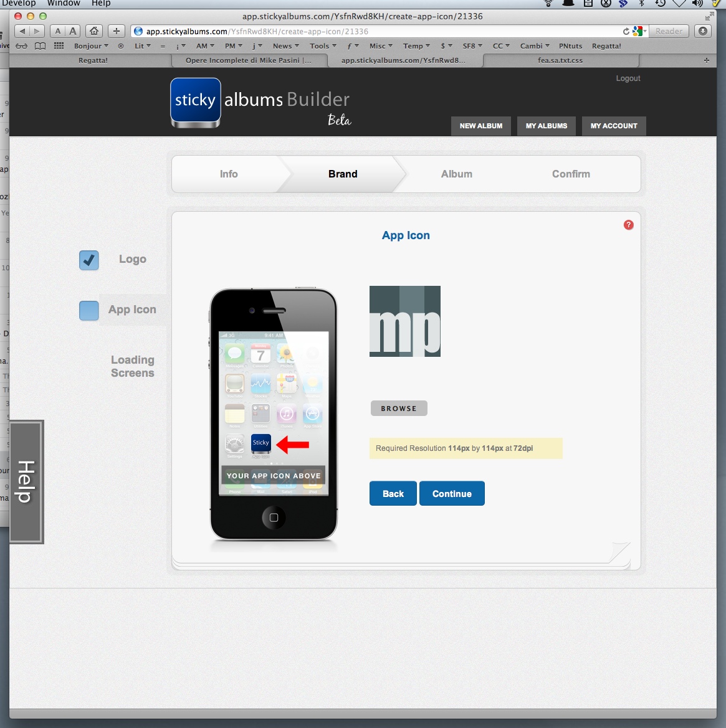Viewport: 726px width, 728px height.
Task: Click the Safari home button
Action: pos(93,31)
